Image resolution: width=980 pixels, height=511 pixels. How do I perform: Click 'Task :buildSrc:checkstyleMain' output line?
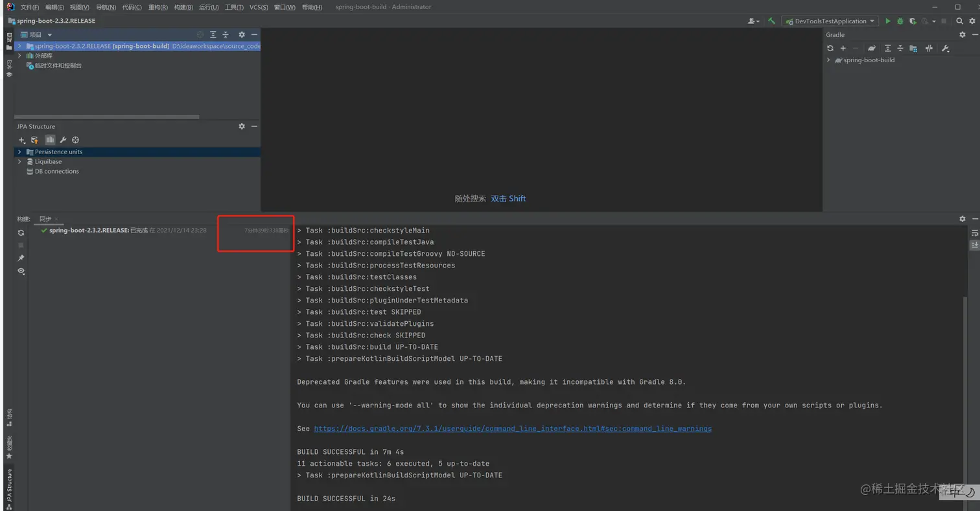point(363,231)
